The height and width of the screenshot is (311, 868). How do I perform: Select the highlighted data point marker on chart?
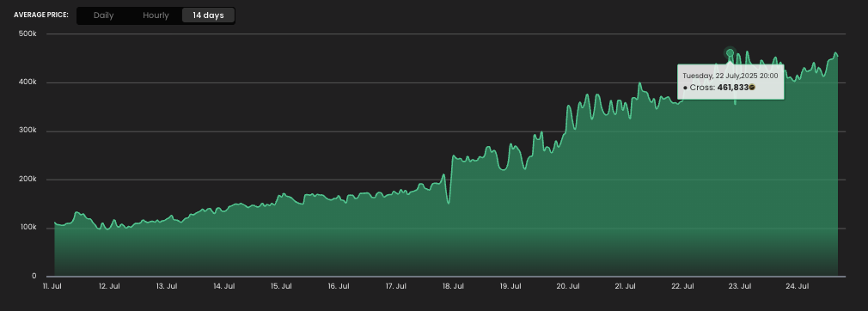pyautogui.click(x=730, y=53)
